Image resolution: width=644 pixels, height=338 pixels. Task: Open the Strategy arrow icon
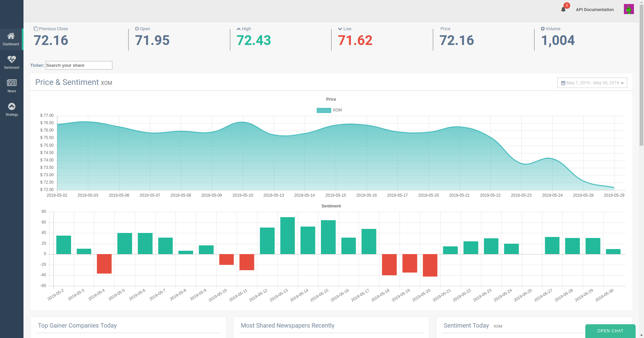click(x=12, y=106)
